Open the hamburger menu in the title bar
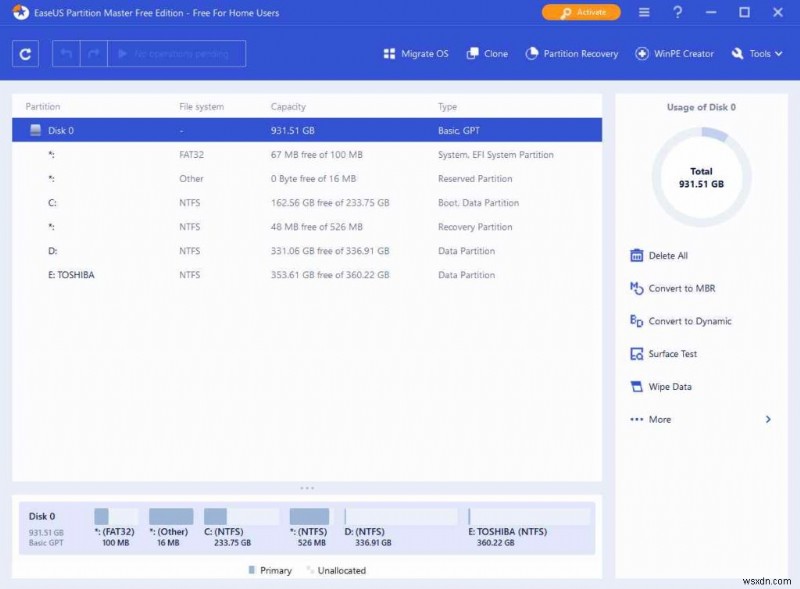 (x=644, y=13)
